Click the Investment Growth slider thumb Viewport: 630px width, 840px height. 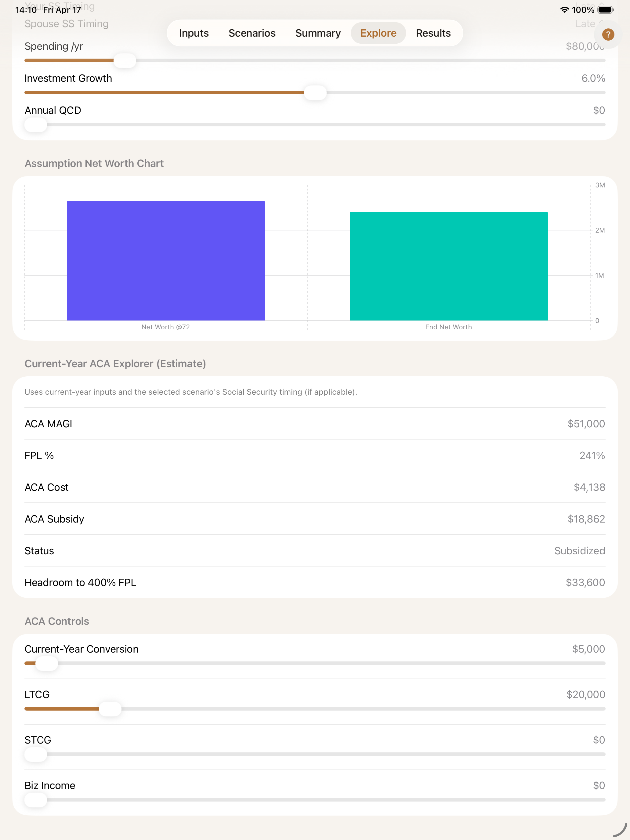(x=315, y=93)
